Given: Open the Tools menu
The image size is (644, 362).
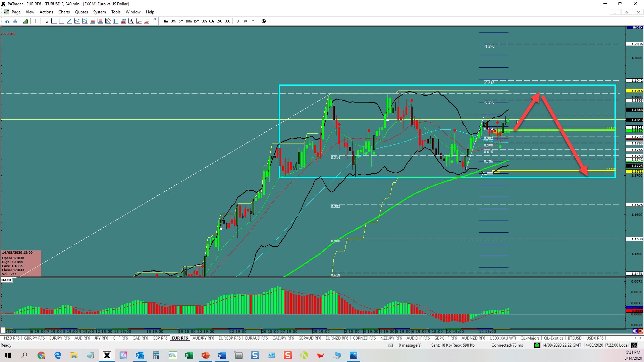Looking at the screenshot, I should pos(116,12).
